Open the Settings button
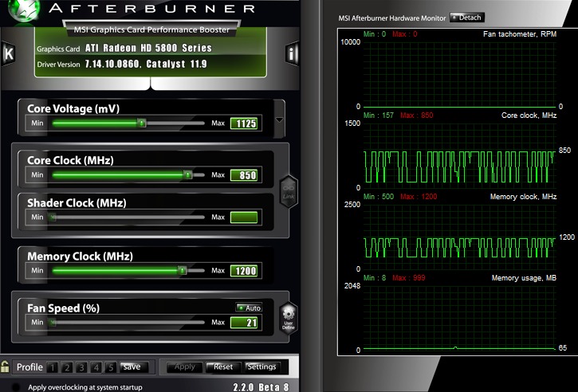Screen dimensions: 578x392 [x=262, y=367]
